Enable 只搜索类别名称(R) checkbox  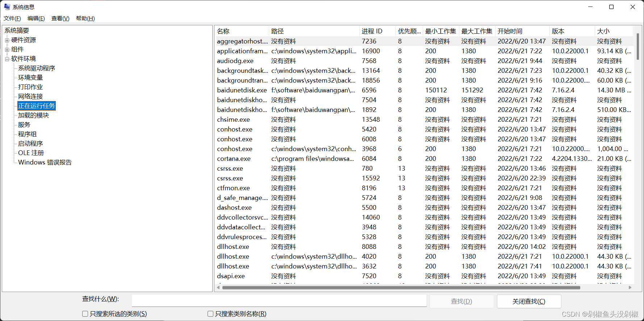tap(210, 314)
